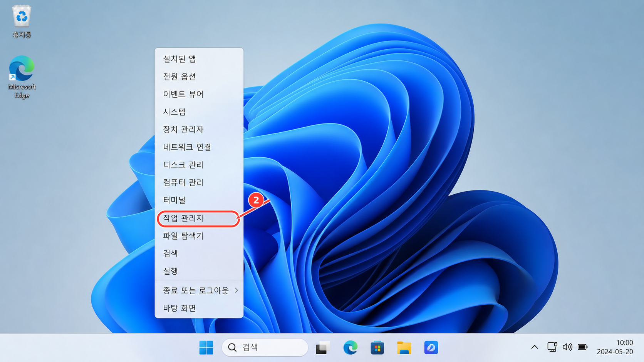
Task: Launch the blue pen app on taskbar
Action: point(431,348)
